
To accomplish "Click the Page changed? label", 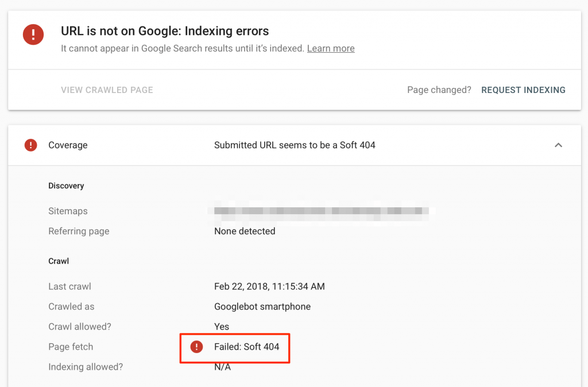I will 439,90.
